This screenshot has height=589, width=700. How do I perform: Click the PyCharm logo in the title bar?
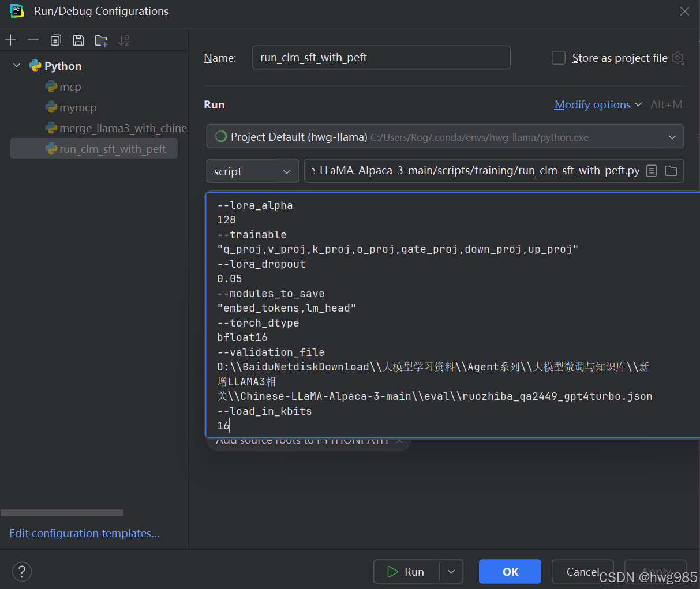tap(17, 12)
